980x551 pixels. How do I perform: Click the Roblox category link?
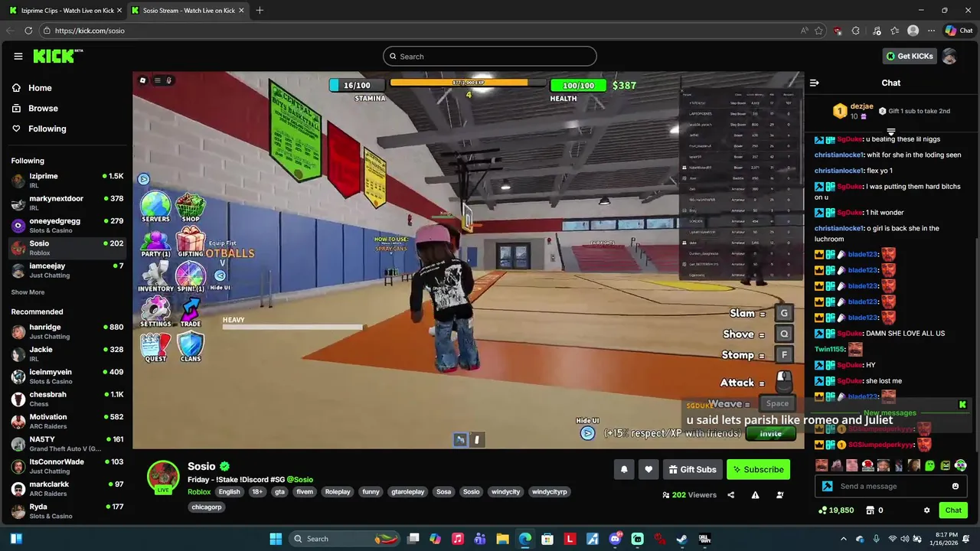[199, 492]
